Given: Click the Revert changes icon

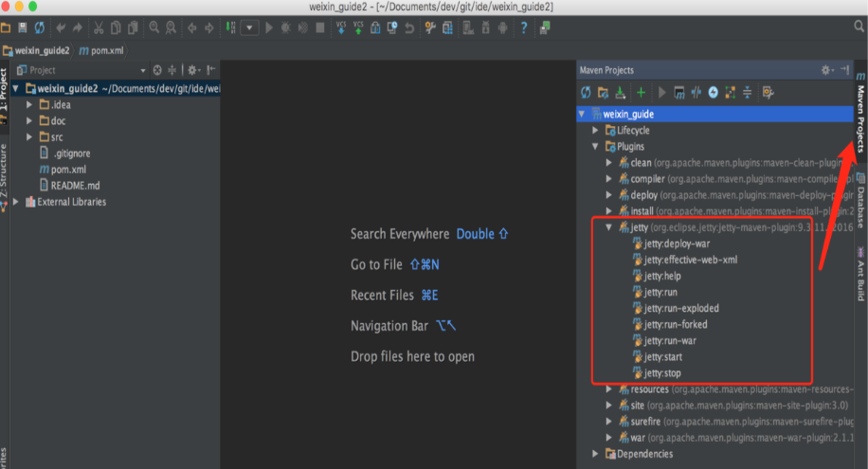Looking at the screenshot, I should point(409,27).
